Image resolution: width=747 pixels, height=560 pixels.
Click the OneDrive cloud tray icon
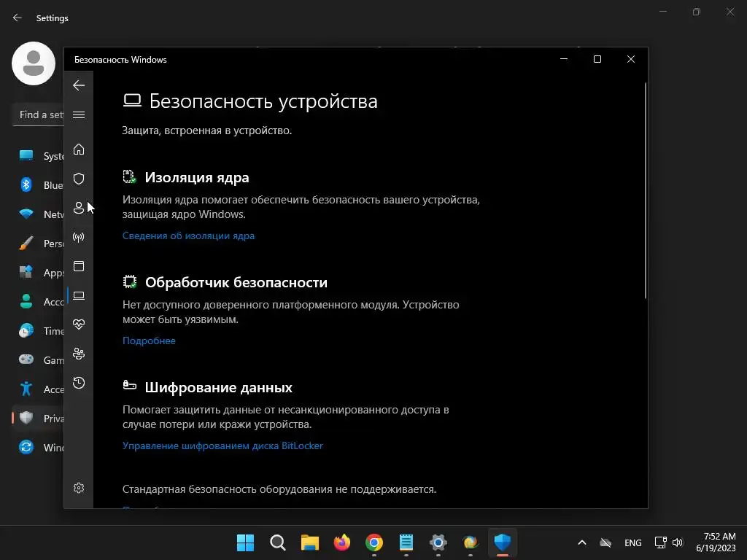[x=605, y=542]
